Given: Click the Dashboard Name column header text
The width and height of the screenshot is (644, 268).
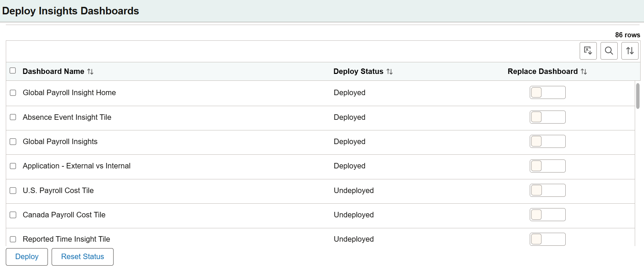Looking at the screenshot, I should [x=53, y=72].
